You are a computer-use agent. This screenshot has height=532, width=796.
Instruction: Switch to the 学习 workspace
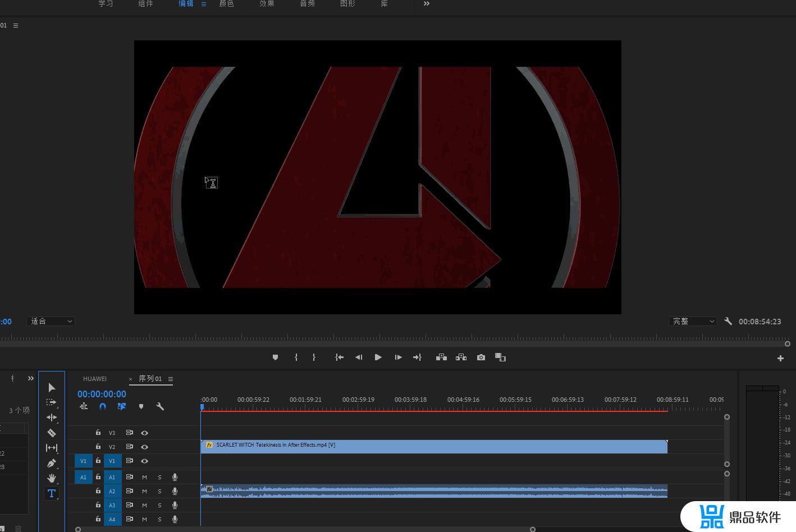(106, 3)
